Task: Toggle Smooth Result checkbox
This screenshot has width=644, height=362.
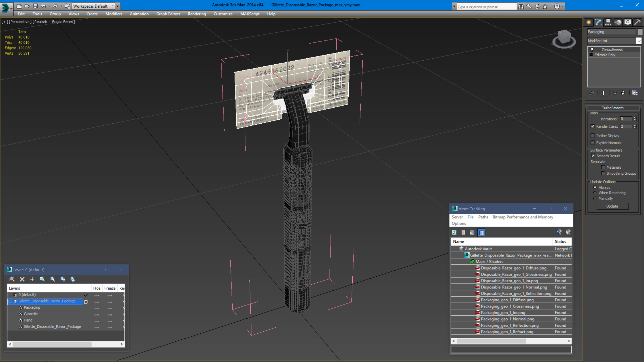Action: pos(593,156)
